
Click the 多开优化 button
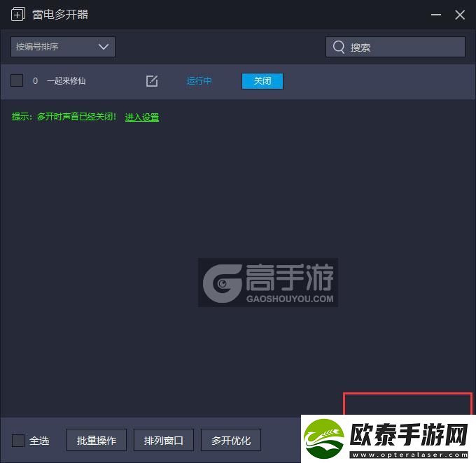[x=231, y=440]
